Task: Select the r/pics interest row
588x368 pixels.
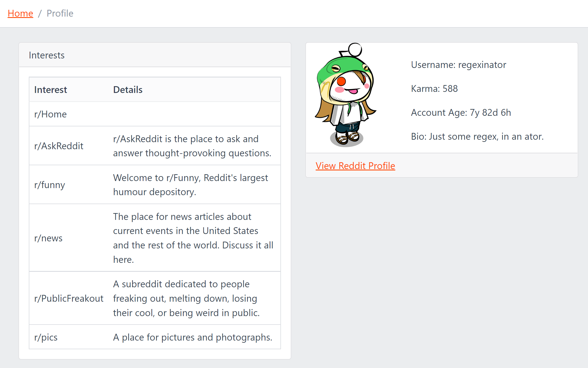Action: click(x=46, y=337)
